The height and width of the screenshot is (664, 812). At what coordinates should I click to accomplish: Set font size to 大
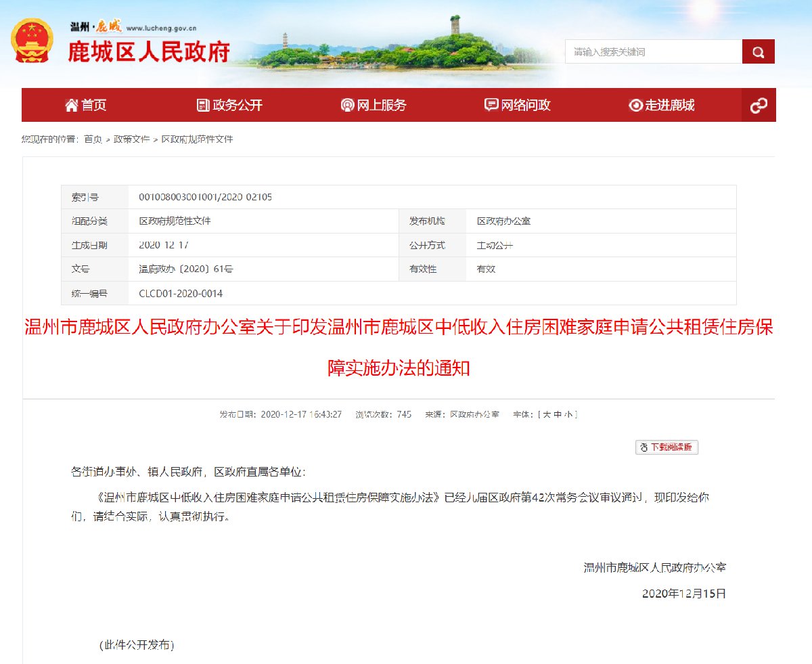point(547,414)
